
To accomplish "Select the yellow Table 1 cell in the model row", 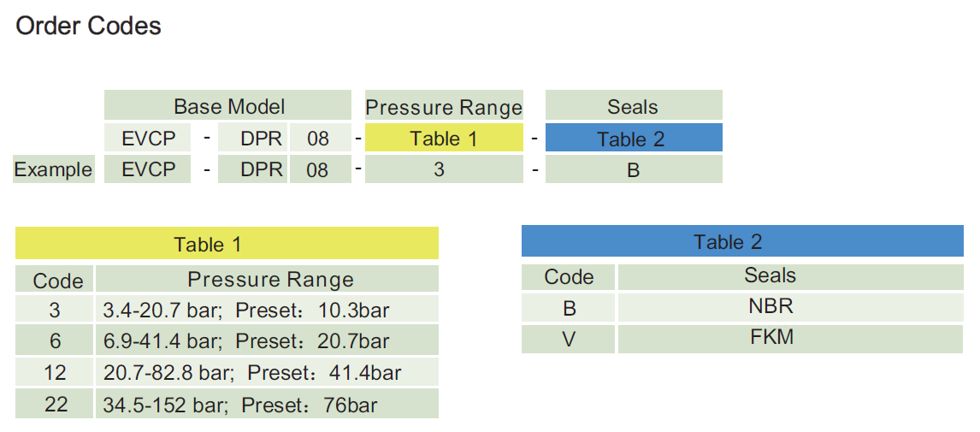I will tap(443, 139).
